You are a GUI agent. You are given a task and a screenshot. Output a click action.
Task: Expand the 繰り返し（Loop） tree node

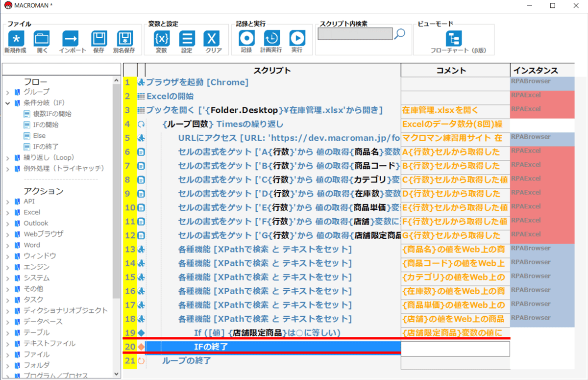[8, 157]
